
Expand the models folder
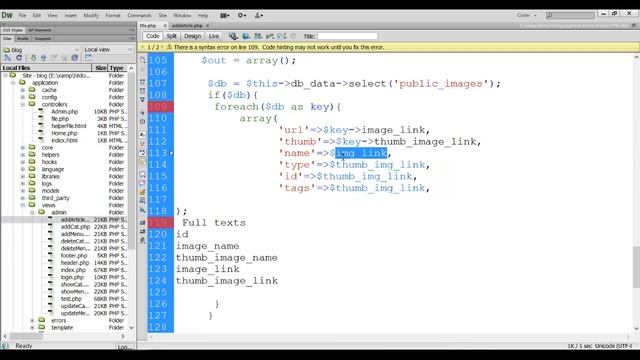23,191
